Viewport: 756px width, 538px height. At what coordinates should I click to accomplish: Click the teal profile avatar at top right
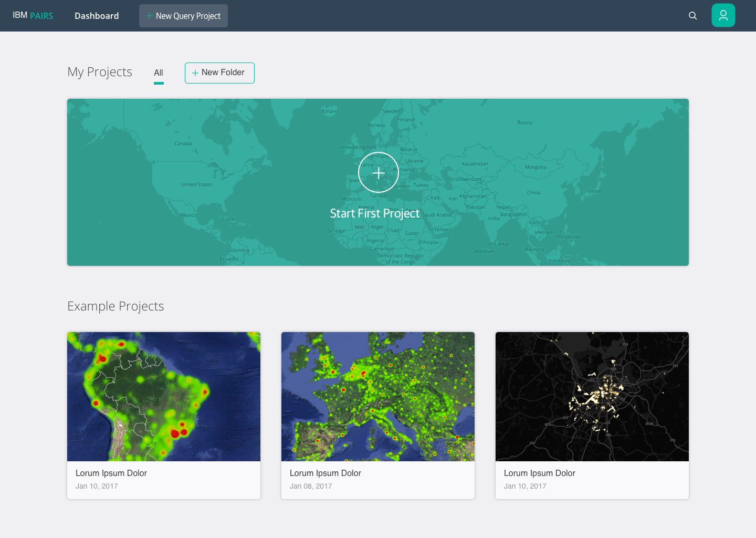tap(723, 15)
